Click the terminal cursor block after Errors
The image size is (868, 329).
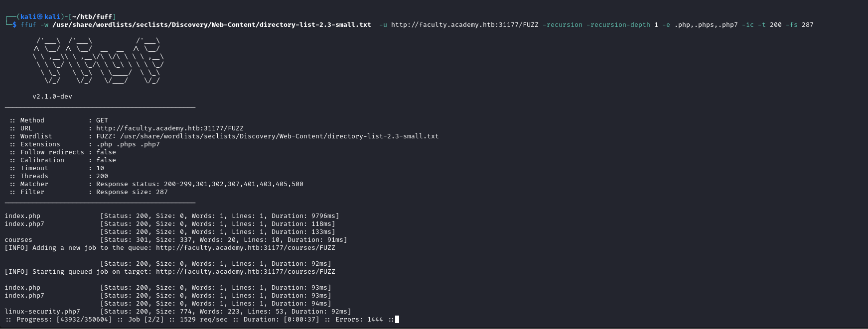click(x=397, y=320)
